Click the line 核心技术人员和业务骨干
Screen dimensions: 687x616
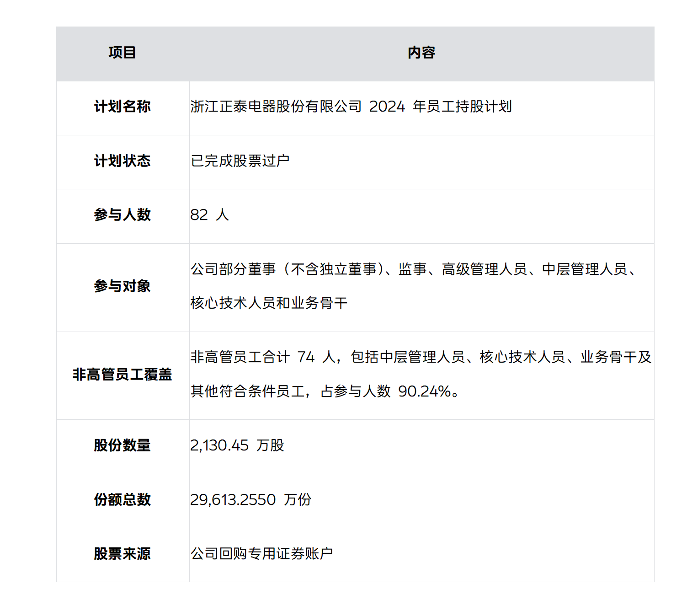pos(269,303)
